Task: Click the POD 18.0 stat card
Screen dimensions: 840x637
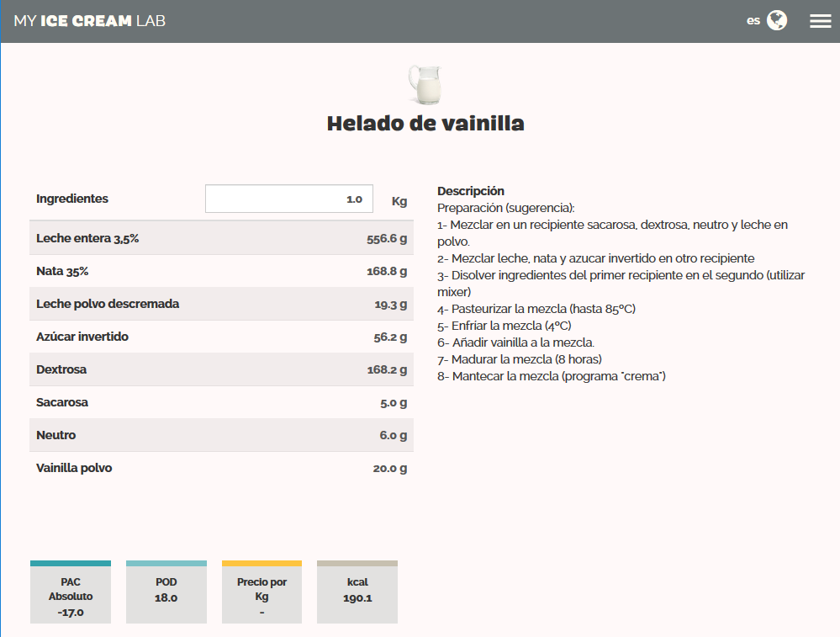Action: [x=166, y=592]
